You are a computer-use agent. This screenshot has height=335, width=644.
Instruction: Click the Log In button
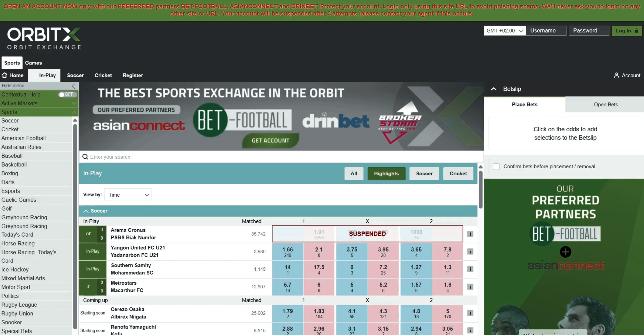coord(626,31)
